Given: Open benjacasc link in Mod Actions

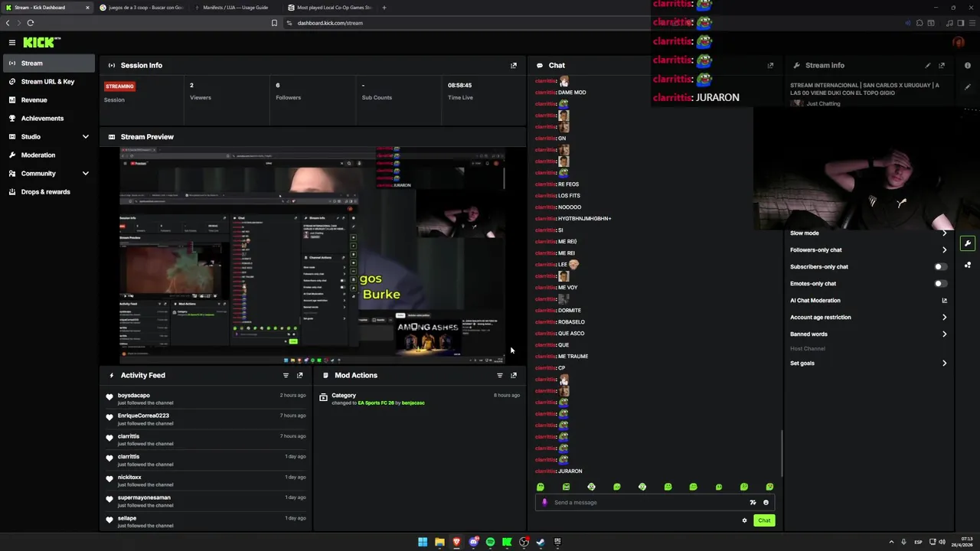Looking at the screenshot, I should pos(413,403).
